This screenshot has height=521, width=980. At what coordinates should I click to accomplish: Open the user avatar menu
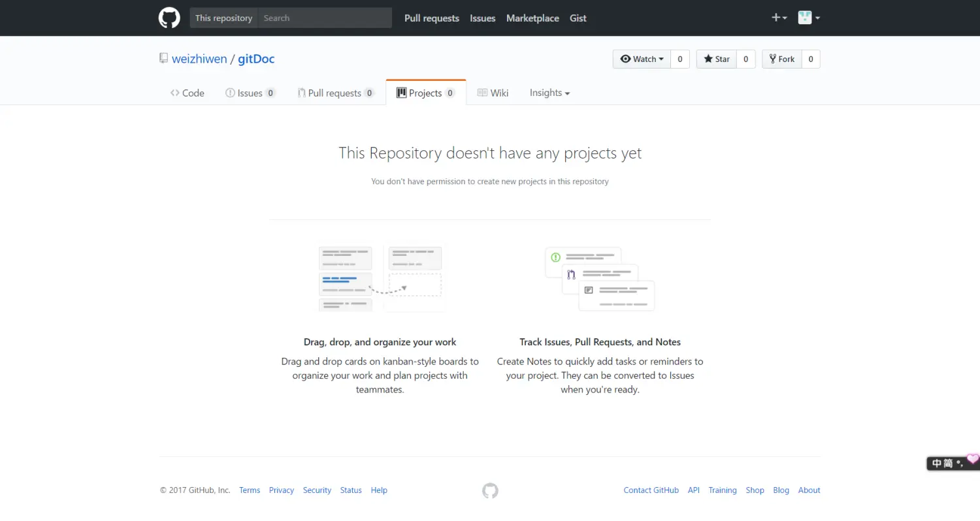coord(809,18)
